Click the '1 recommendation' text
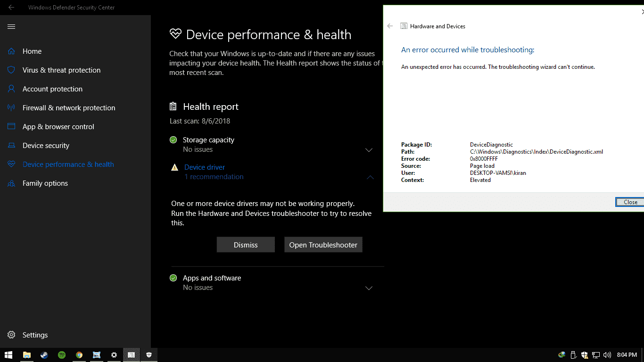 click(x=214, y=177)
